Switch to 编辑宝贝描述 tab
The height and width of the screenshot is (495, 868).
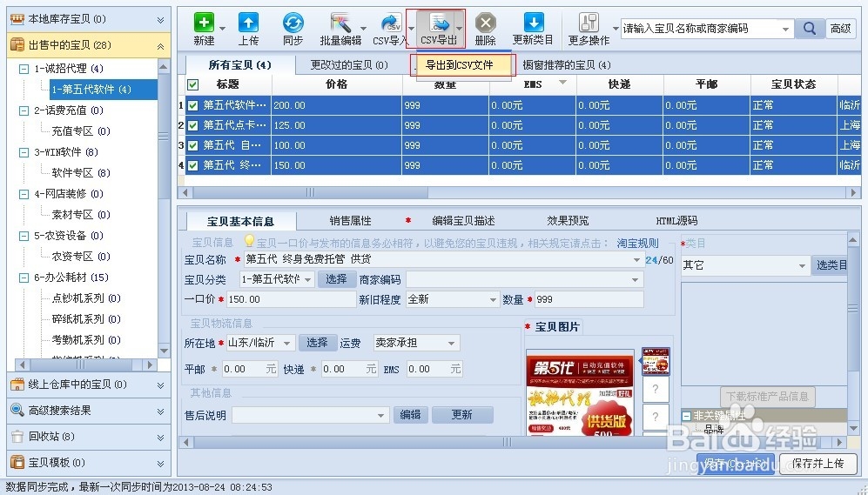click(x=463, y=221)
